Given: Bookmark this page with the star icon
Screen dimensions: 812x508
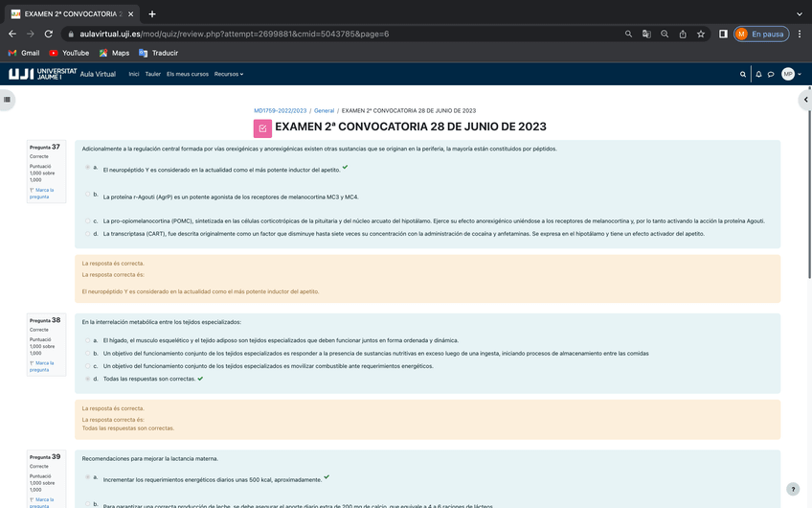Looking at the screenshot, I should coord(701,34).
